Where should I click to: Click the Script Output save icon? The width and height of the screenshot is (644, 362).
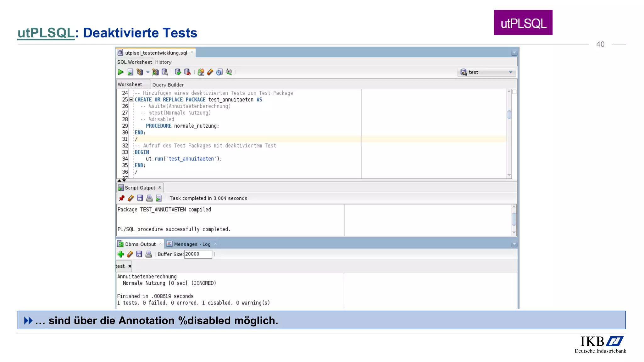140,198
